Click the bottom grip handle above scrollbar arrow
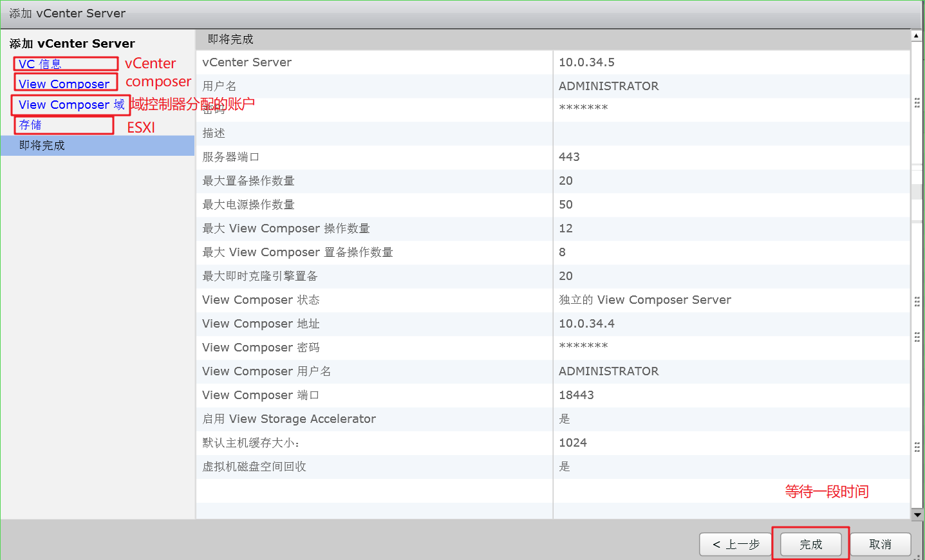The height and width of the screenshot is (560, 925). coord(917,446)
